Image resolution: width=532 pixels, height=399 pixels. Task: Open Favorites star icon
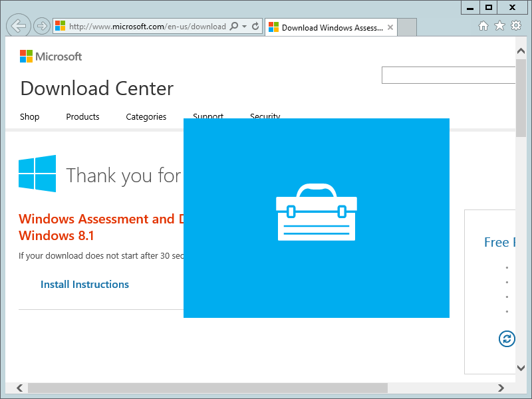tap(500, 26)
